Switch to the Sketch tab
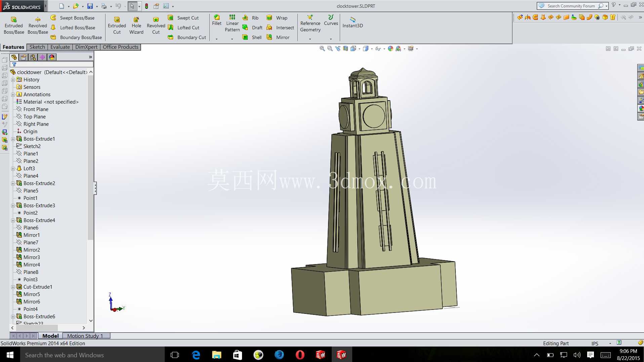The height and width of the screenshot is (362, 644). pyautogui.click(x=37, y=47)
